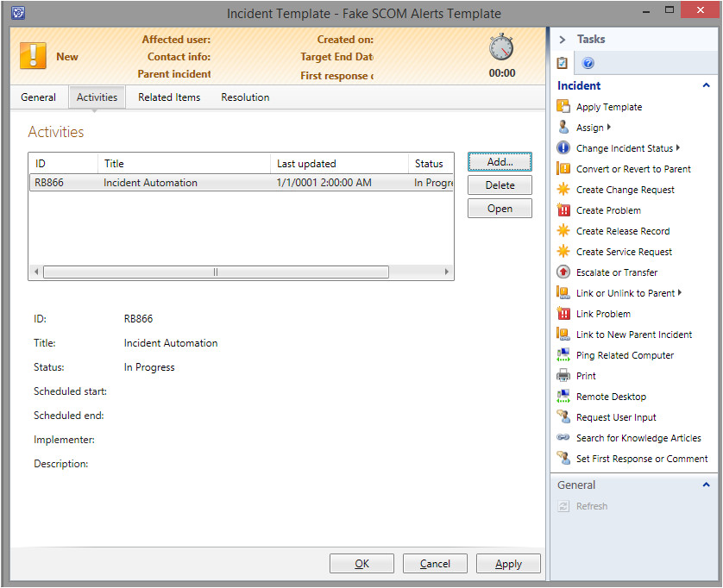Click the Print task icon
Viewport: 723px width, 588px height.
[x=563, y=376]
